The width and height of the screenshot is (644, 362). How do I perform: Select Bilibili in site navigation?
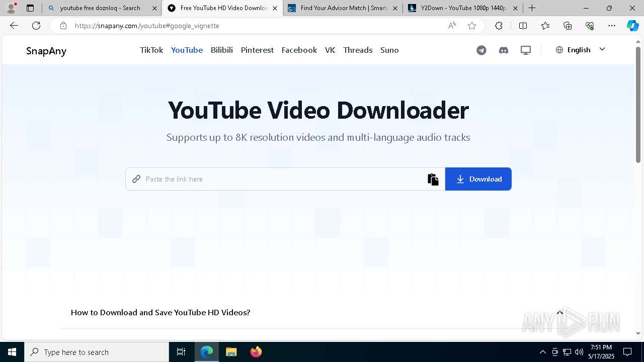[x=222, y=50]
